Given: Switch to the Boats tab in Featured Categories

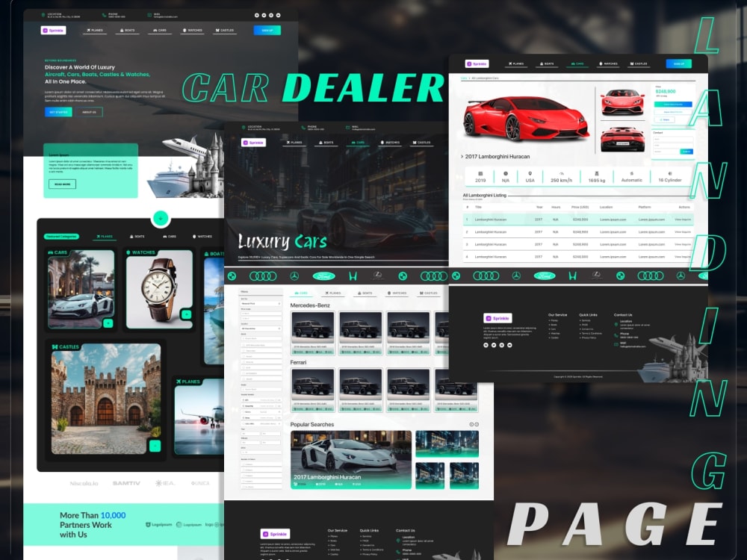Looking at the screenshot, I should click(x=137, y=236).
